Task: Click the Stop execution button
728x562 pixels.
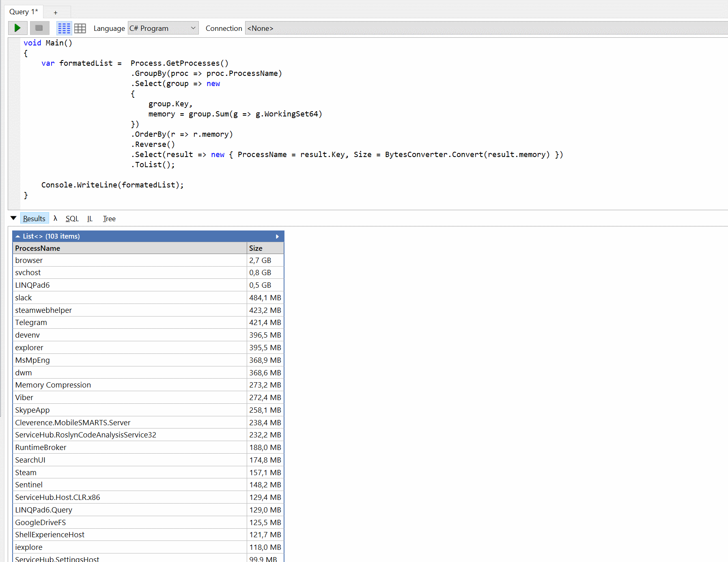Action: click(x=39, y=28)
